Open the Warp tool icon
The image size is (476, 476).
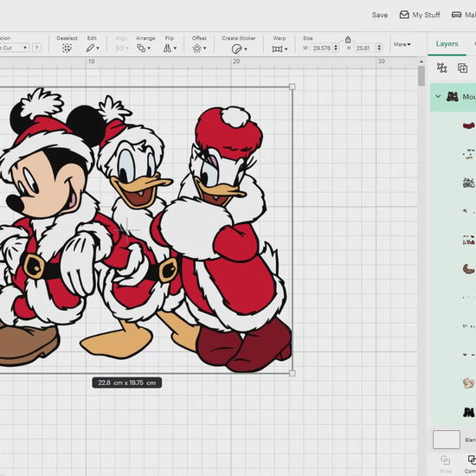coord(277,48)
